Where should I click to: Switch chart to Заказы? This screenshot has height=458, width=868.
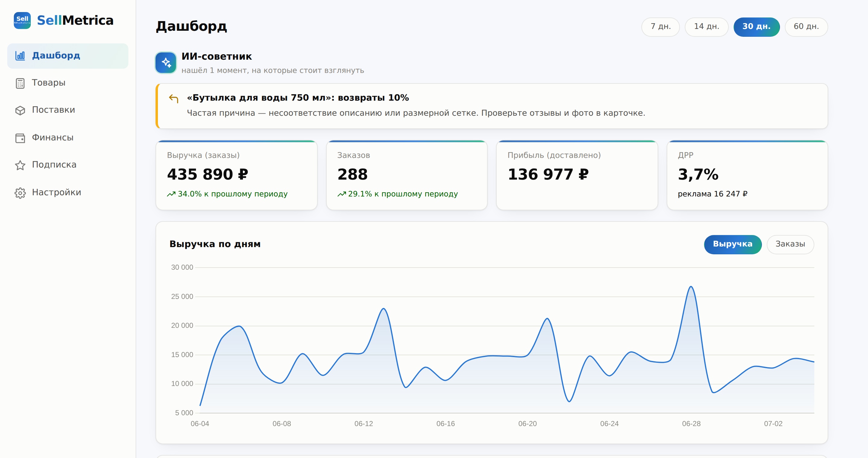point(790,244)
